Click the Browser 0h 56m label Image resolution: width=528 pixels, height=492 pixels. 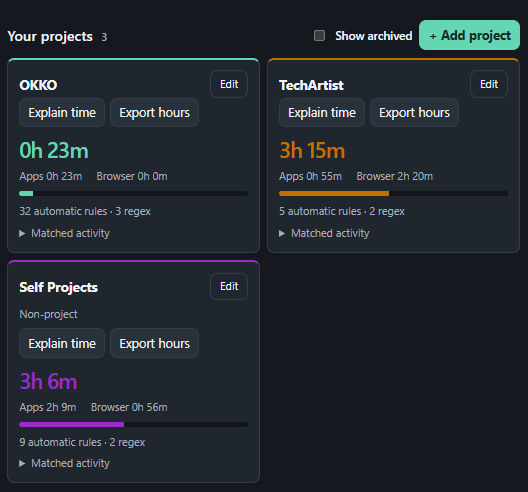pos(129,407)
